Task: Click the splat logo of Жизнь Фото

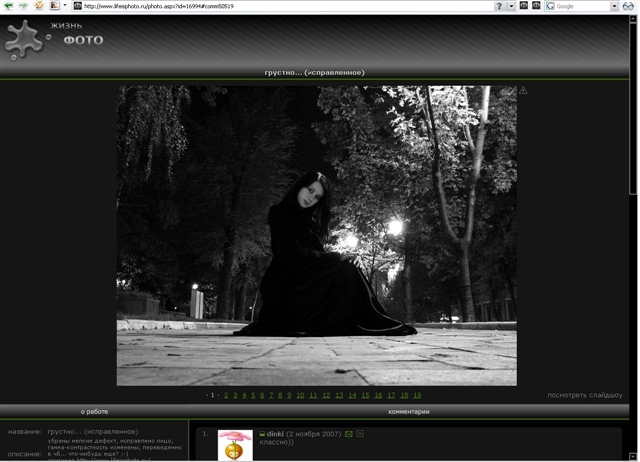Action: point(25,40)
